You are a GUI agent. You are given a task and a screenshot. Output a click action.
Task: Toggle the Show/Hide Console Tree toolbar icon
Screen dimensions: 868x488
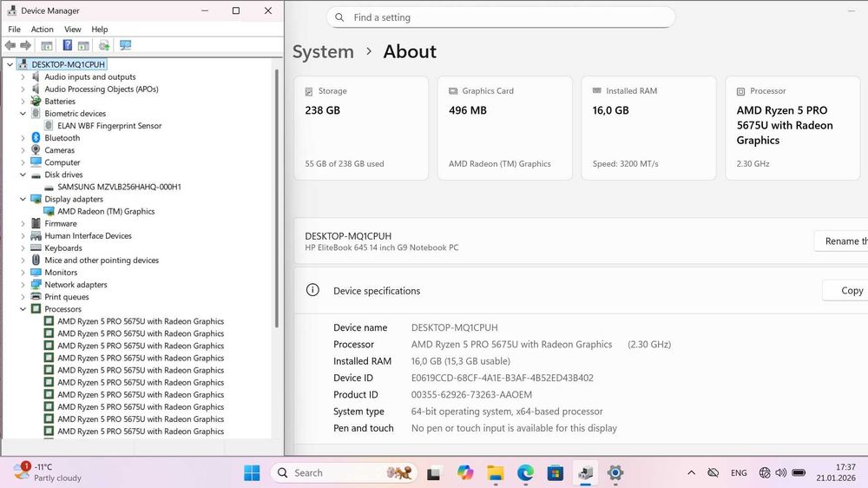click(47, 45)
